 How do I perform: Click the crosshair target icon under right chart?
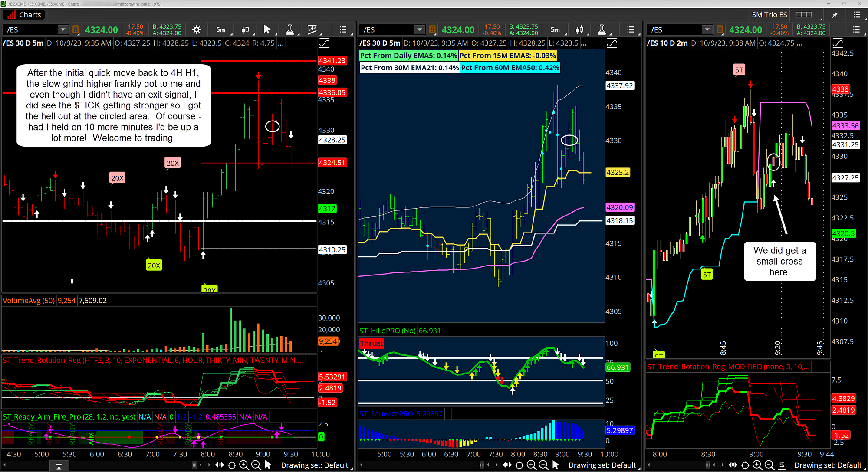[745, 465]
